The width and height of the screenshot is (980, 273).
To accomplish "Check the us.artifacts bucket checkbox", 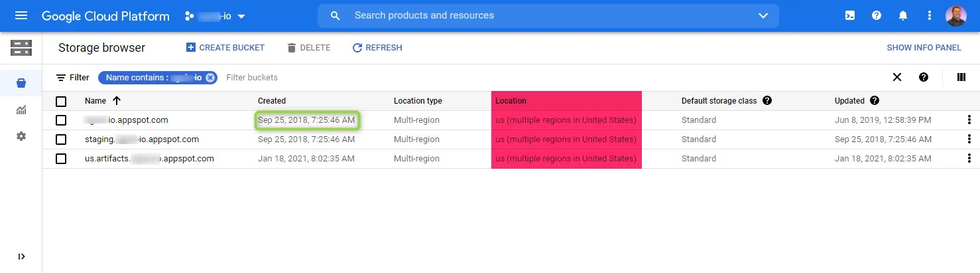I will 61,159.
